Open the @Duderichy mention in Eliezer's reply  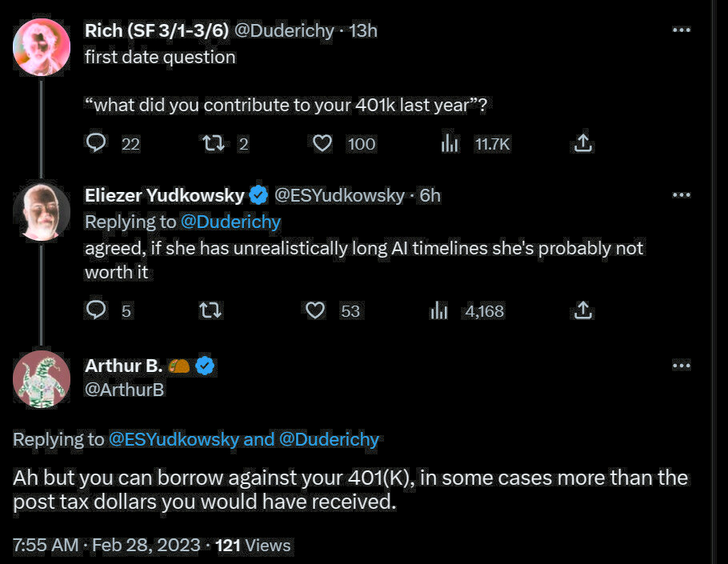pos(230,222)
